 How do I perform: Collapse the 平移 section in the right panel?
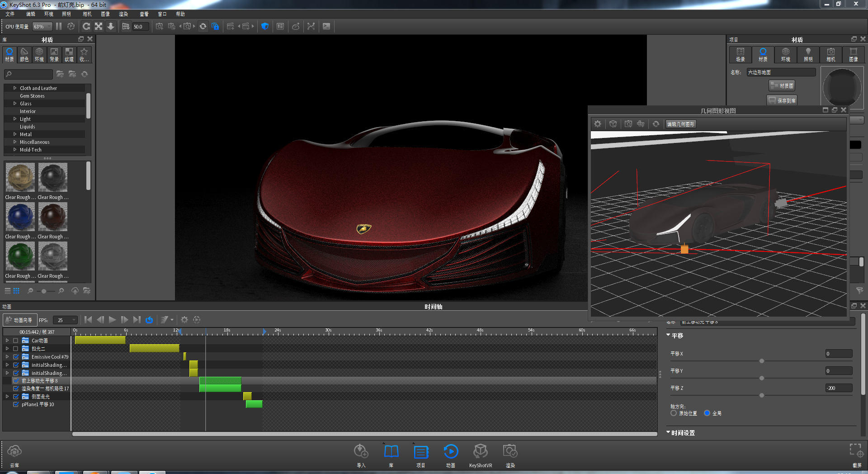[x=668, y=335]
